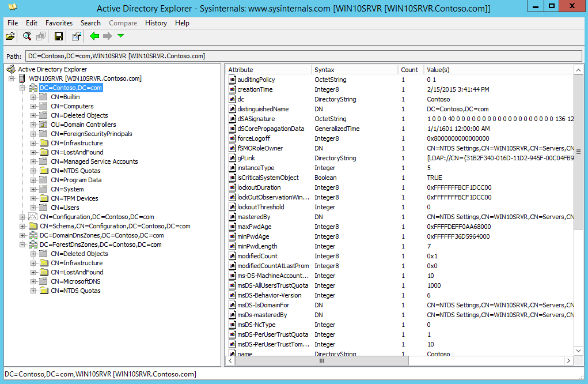
Task: Click the minPwdLength attribute icon
Action: [x=232, y=246]
